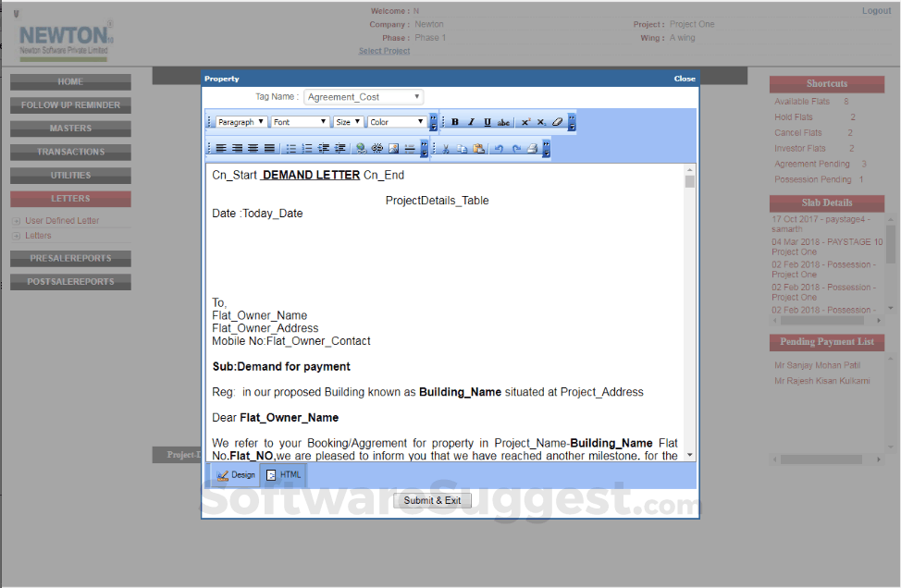
Task: Open the Font dropdown
Action: (x=299, y=121)
